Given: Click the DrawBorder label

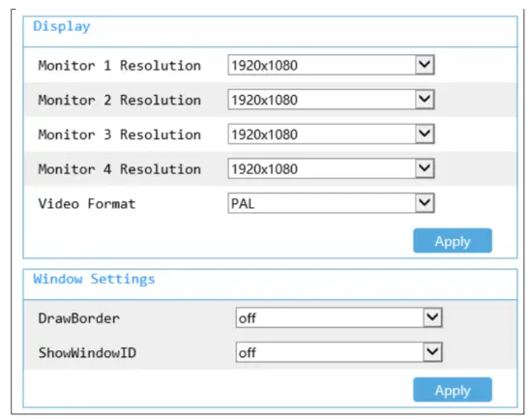Looking at the screenshot, I should point(78,318).
